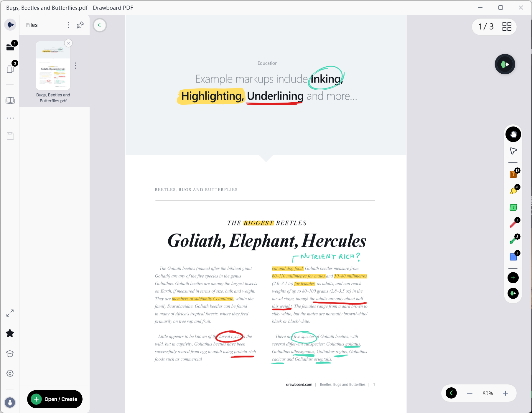Open the sidebar more options menu
The height and width of the screenshot is (413, 532).
(x=10, y=118)
